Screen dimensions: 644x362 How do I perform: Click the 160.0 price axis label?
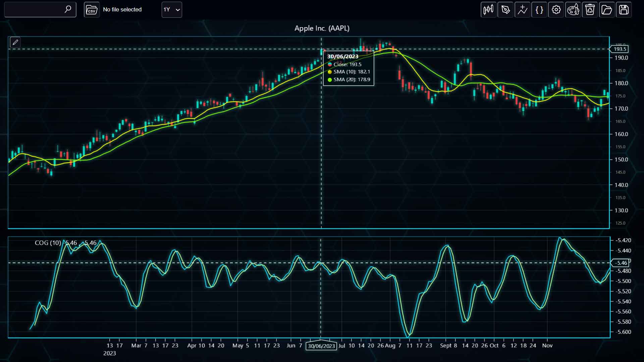621,134
